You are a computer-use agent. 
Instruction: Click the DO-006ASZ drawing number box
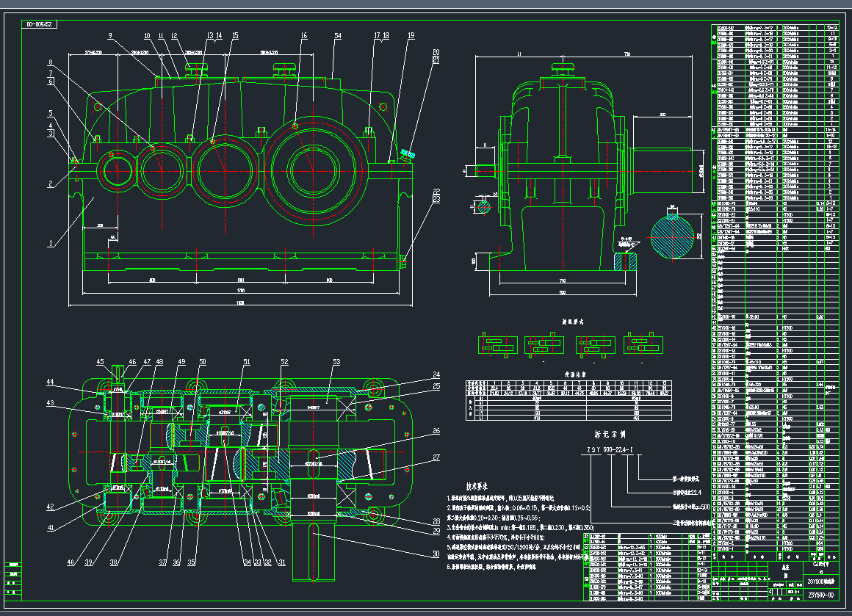[x=39, y=24]
